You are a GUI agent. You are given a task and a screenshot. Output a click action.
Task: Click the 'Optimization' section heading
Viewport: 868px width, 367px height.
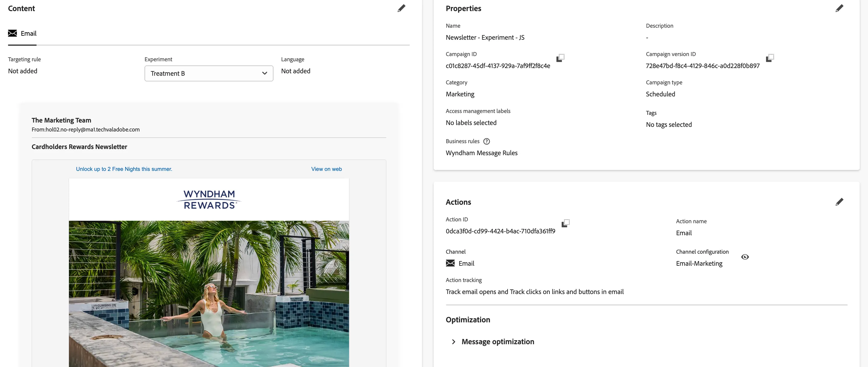pyautogui.click(x=468, y=320)
